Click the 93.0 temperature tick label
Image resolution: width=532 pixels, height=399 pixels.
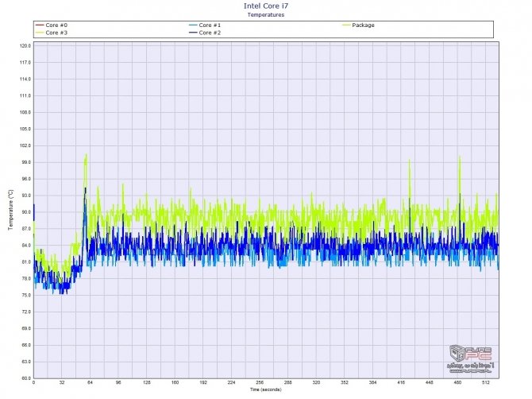(25, 196)
